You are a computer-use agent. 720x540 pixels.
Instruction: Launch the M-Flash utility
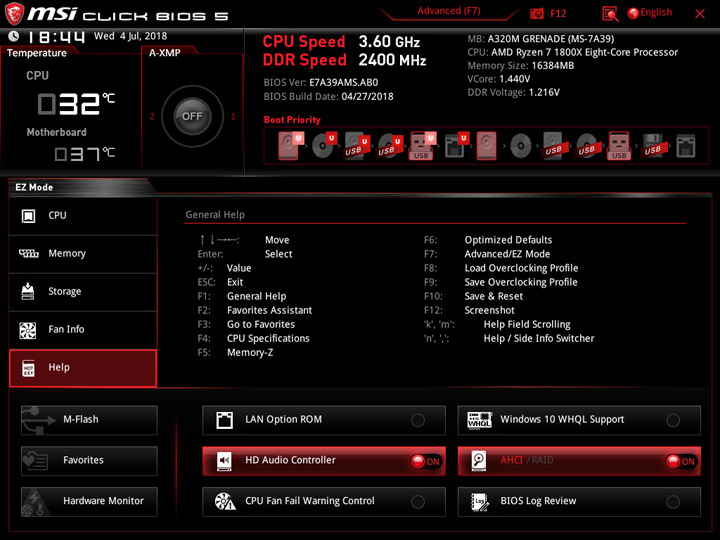[89, 420]
